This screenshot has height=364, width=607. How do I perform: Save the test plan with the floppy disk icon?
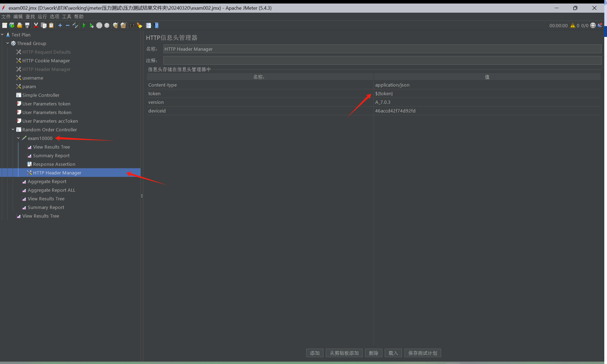point(27,25)
